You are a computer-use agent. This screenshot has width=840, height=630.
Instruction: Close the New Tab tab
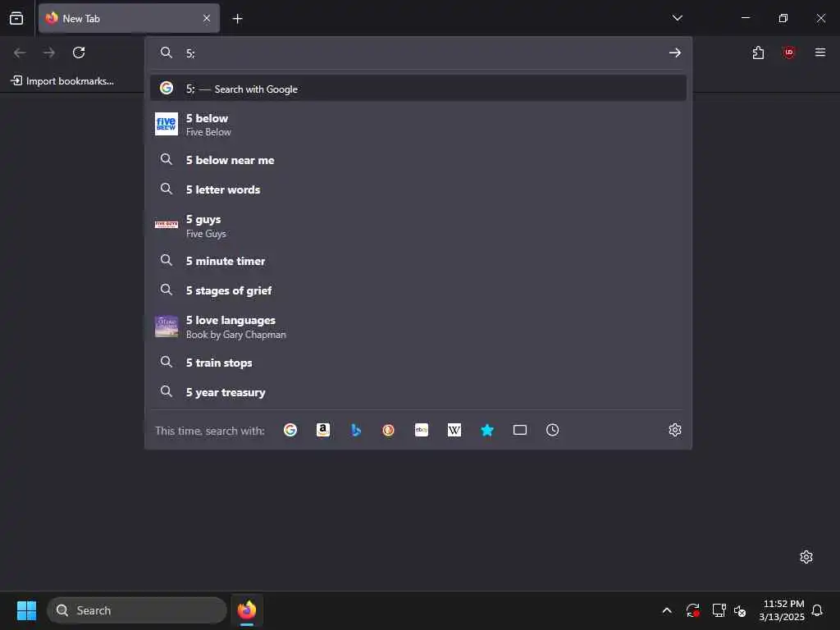point(207,18)
